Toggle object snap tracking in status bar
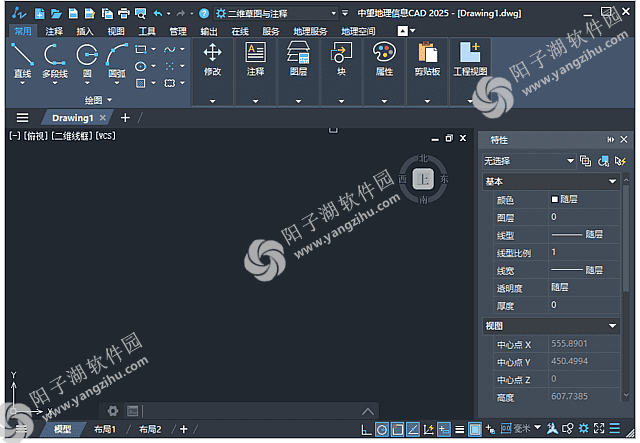640x443 pixels. (x=413, y=429)
